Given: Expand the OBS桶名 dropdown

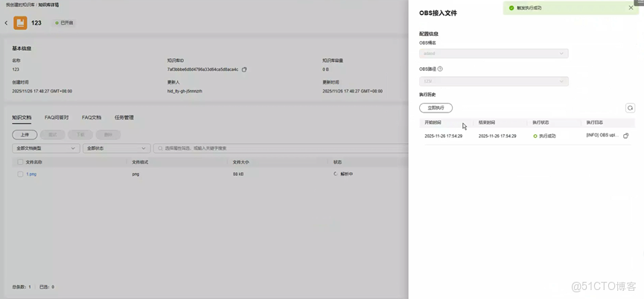Looking at the screenshot, I should (x=494, y=54).
